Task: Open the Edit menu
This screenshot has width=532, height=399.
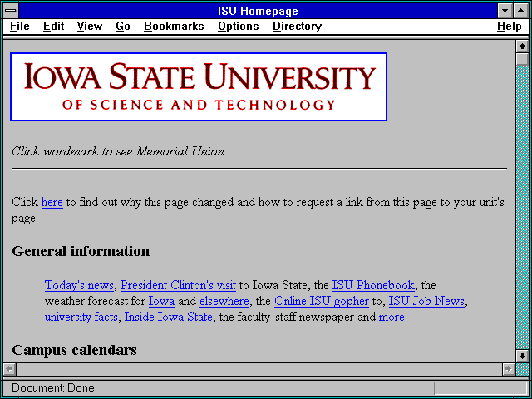Action: (x=53, y=26)
